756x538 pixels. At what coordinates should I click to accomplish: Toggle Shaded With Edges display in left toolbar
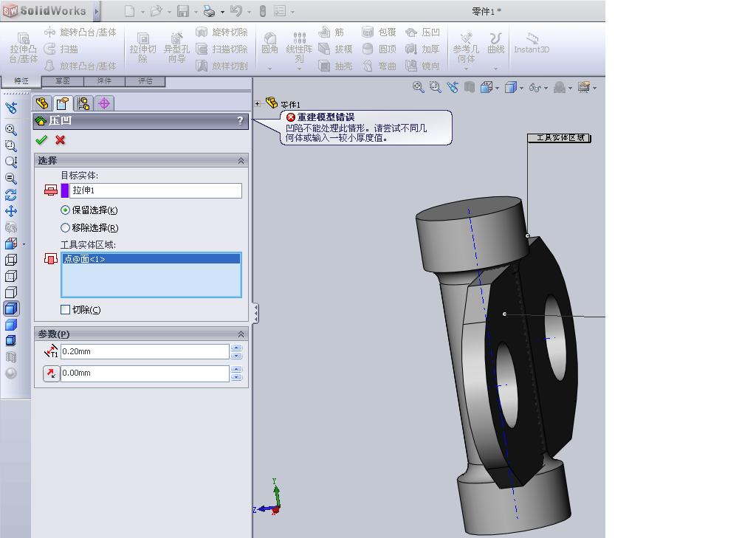pyautogui.click(x=10, y=308)
